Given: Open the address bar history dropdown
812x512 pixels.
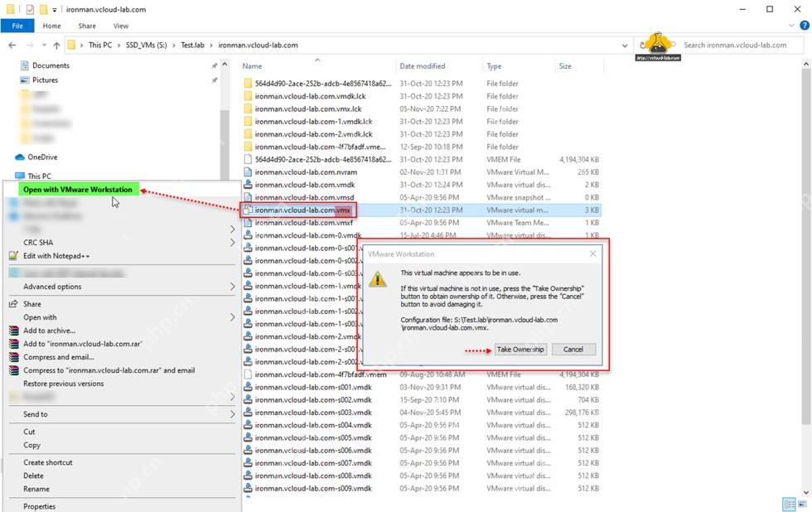Looking at the screenshot, I should tap(625, 45).
